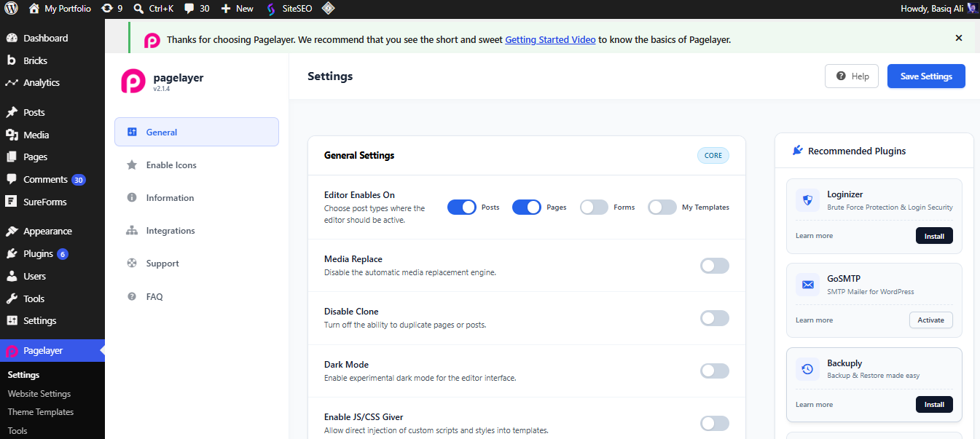This screenshot has width=980, height=439.
Task: Click the Appearance brush icon
Action: pyautogui.click(x=11, y=231)
